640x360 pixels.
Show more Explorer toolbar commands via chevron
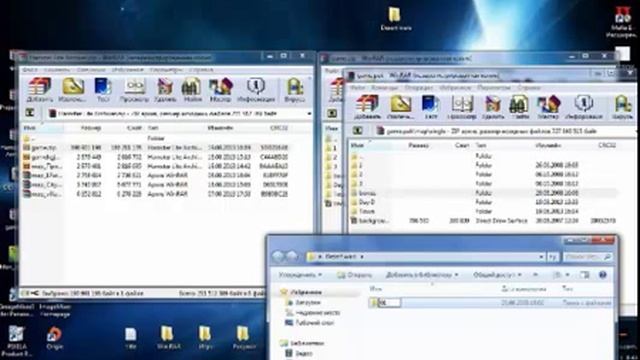pyautogui.click(x=536, y=275)
